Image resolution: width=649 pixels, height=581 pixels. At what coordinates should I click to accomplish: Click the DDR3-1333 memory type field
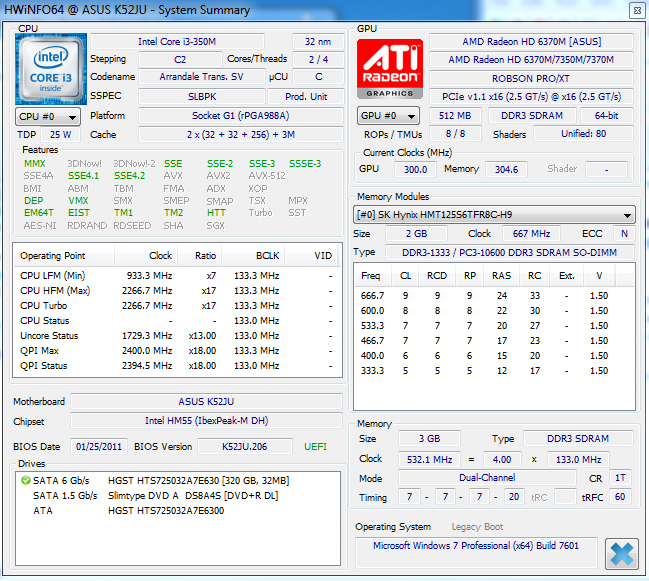tap(510, 253)
